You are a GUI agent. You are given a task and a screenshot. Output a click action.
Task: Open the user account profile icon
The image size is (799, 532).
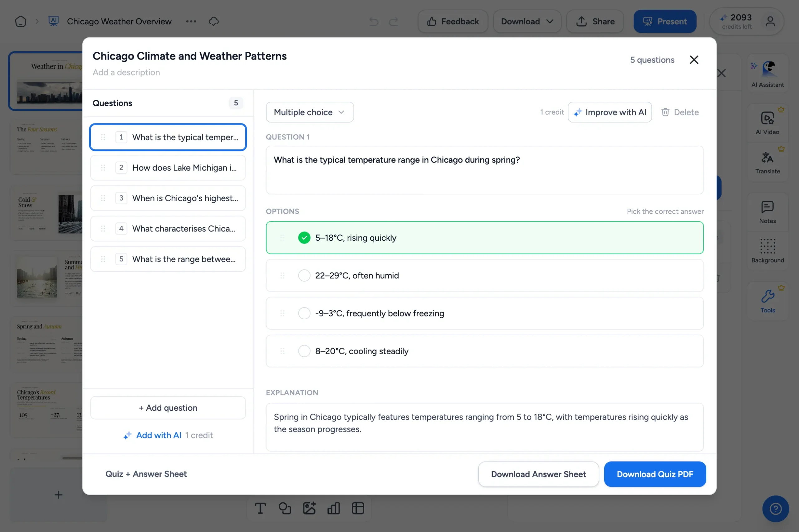click(x=770, y=22)
